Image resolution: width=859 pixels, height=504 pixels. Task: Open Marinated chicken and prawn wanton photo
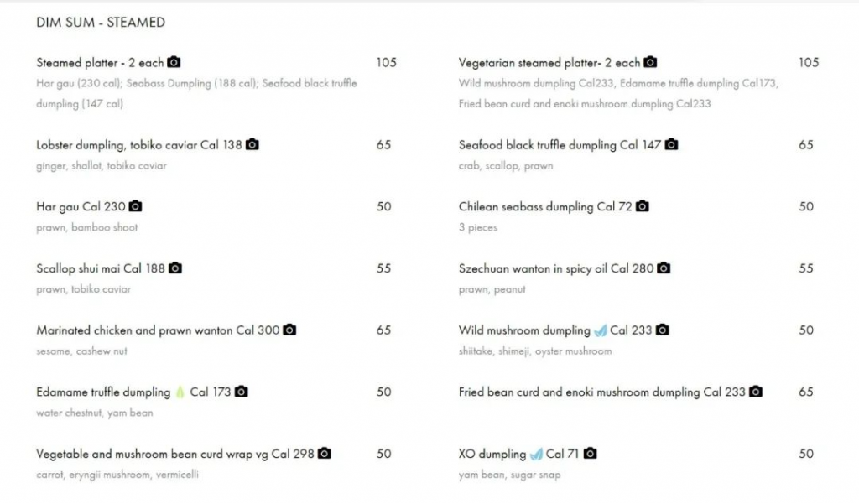pos(289,330)
